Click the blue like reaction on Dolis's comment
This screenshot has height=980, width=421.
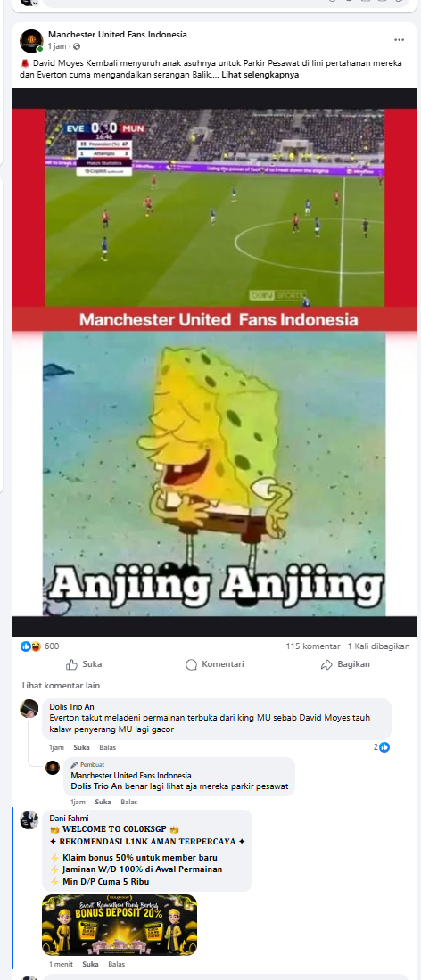pos(384,747)
